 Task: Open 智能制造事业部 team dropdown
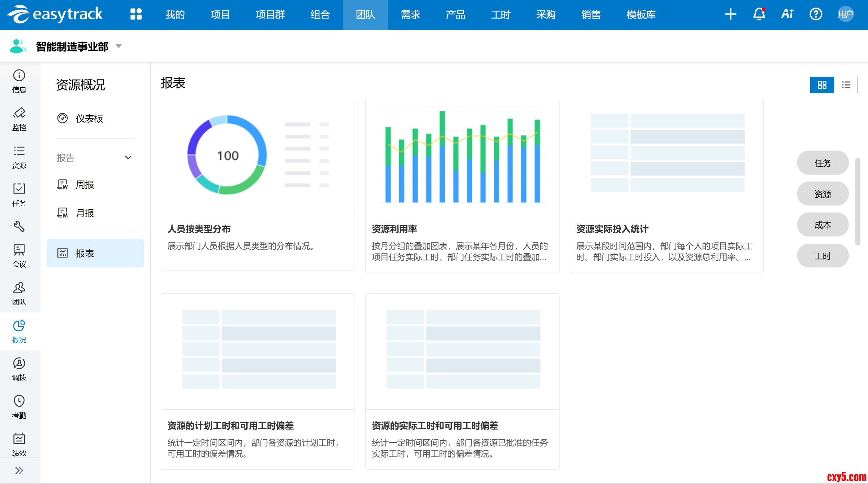click(119, 46)
